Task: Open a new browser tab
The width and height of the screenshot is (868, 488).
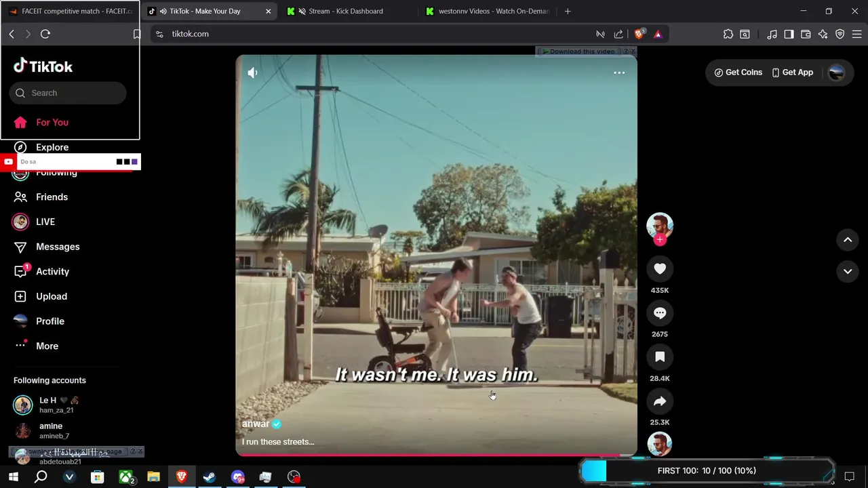Action: (x=568, y=11)
